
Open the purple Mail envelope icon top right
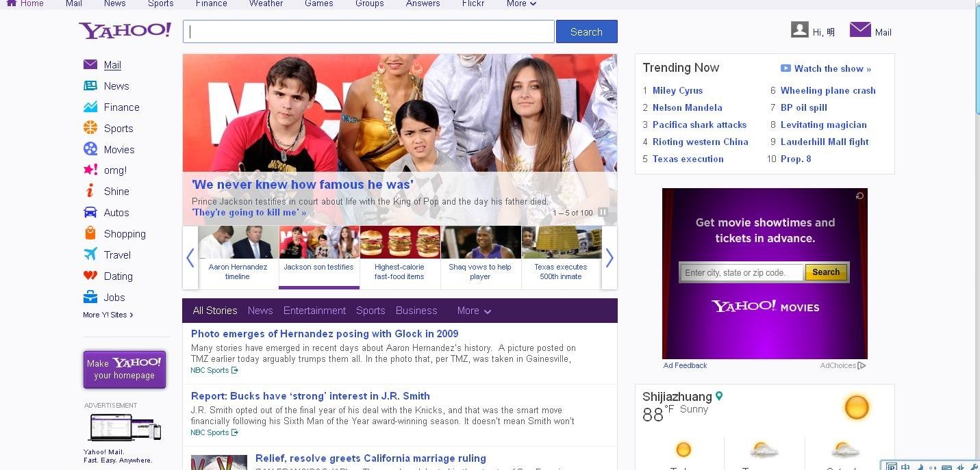tap(860, 29)
